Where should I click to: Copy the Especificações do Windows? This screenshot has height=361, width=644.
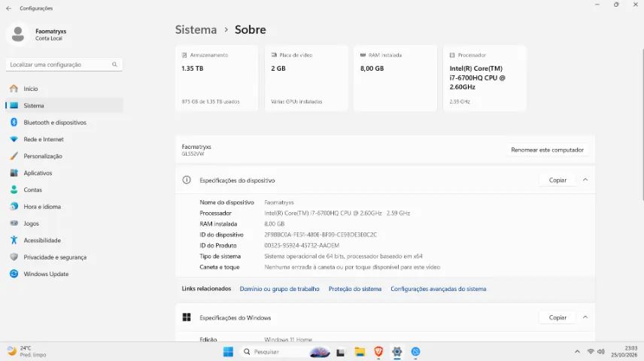557,317
